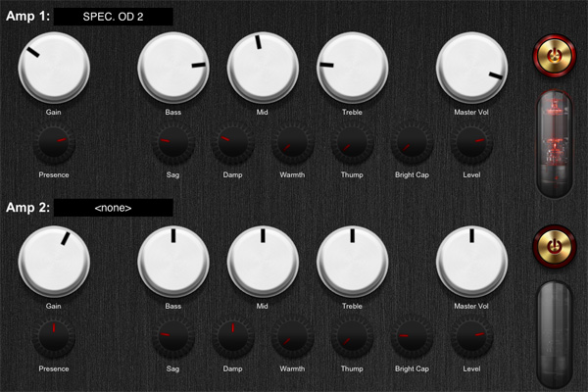Click the Amp 2 Damp knob
This screenshot has width=588, height=392.
(x=232, y=338)
